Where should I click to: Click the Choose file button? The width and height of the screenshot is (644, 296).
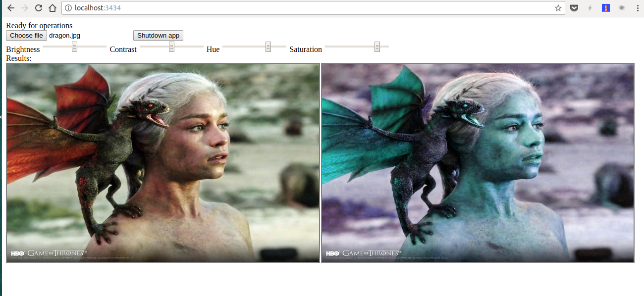[26, 36]
